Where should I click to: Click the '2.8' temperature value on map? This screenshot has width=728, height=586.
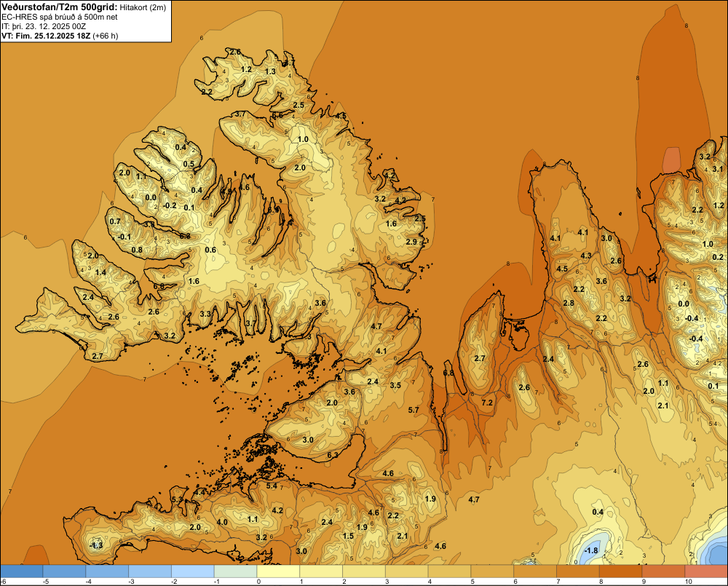(569, 304)
